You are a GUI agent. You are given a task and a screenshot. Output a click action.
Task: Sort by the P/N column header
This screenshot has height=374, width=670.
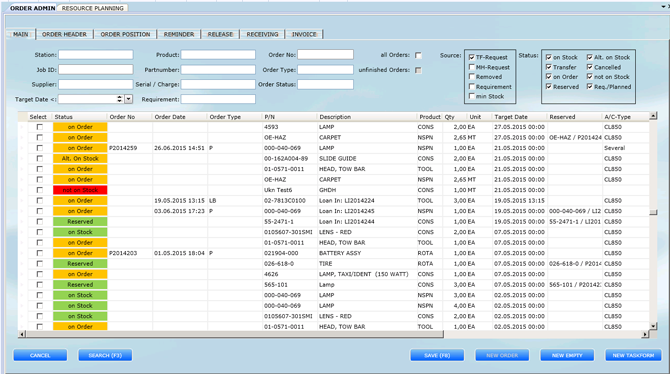289,117
